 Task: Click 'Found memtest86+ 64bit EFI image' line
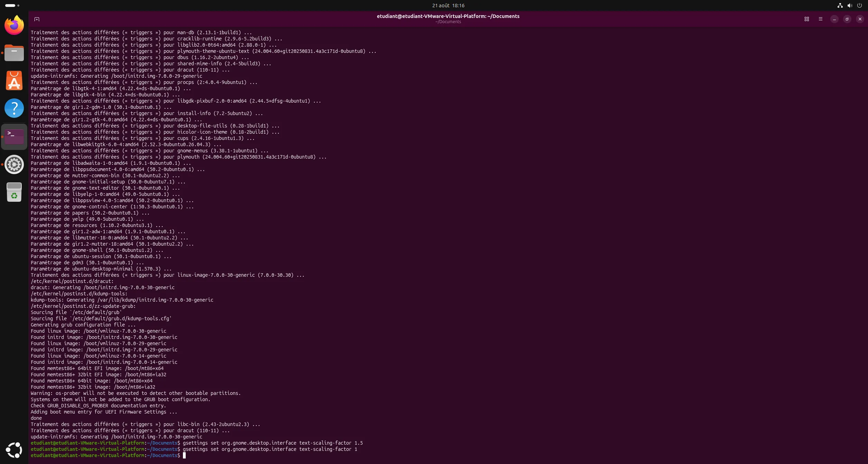pyautogui.click(x=97, y=368)
